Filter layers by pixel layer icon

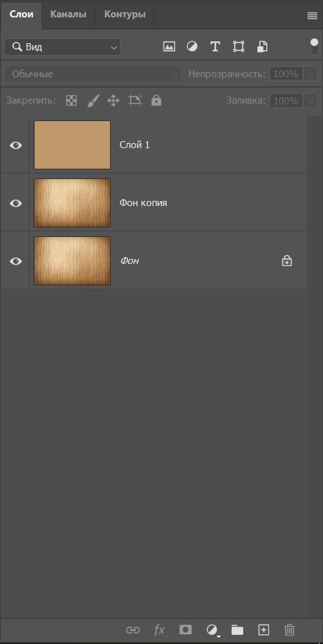169,46
